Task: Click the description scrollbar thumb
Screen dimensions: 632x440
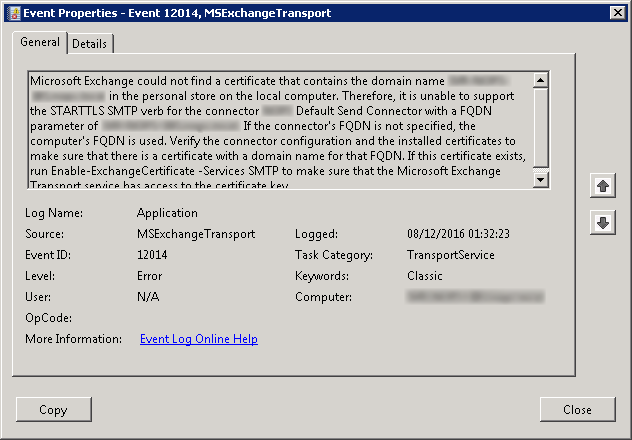Action: (541, 127)
